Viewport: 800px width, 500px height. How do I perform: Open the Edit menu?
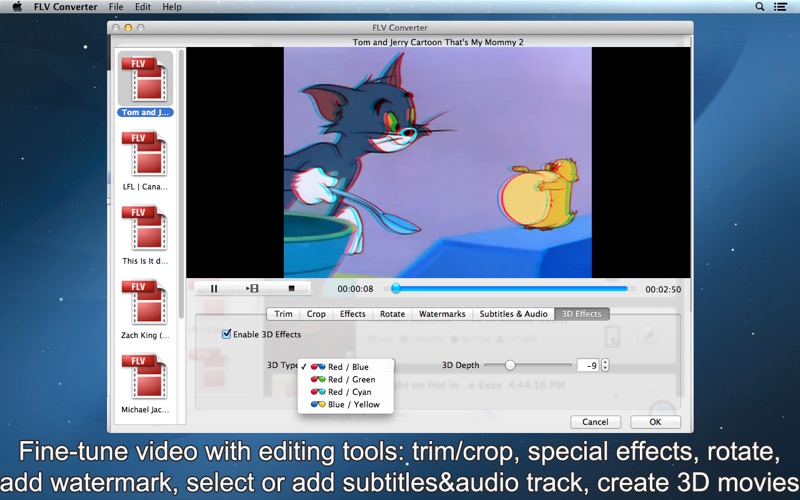143,7
